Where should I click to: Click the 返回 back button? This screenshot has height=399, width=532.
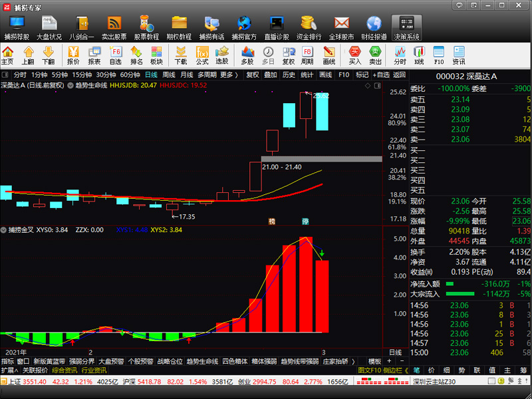[399, 75]
